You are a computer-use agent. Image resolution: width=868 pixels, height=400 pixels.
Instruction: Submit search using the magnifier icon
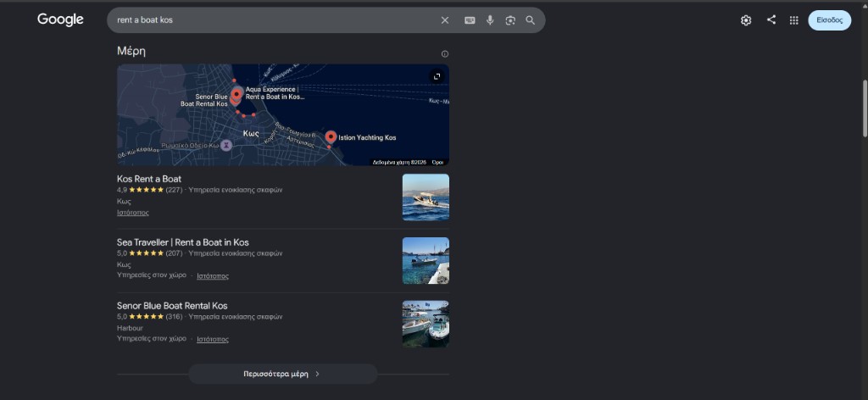click(530, 20)
